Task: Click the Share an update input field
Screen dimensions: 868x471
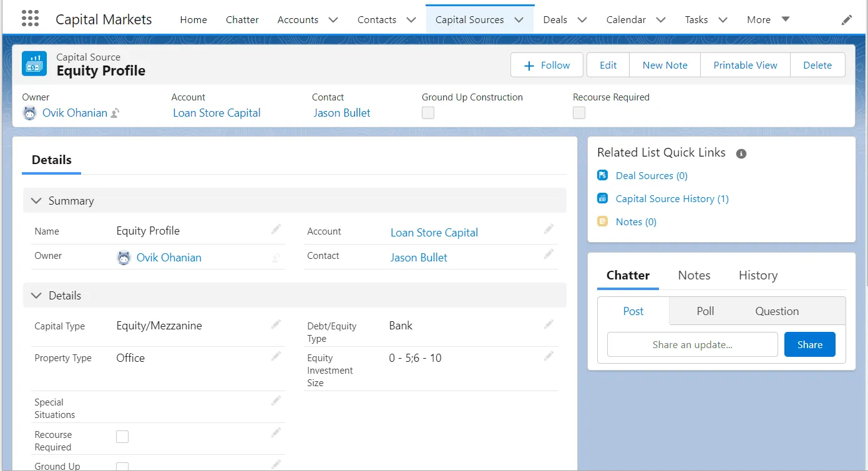Action: [x=693, y=344]
